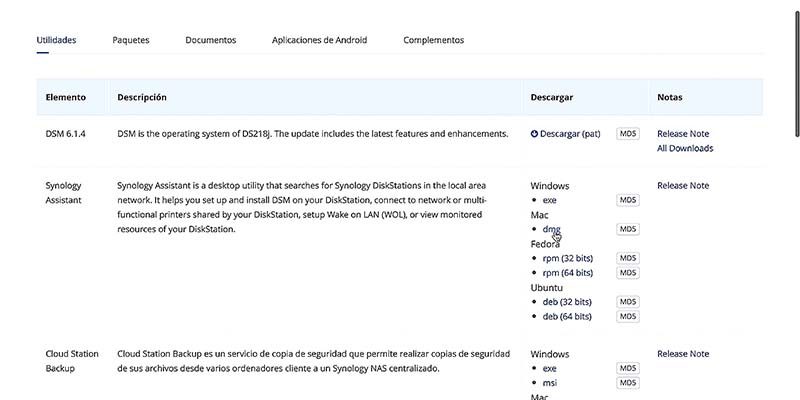Download the DSM 6.1.4 pat file
This screenshot has width=800, height=400.
570,134
